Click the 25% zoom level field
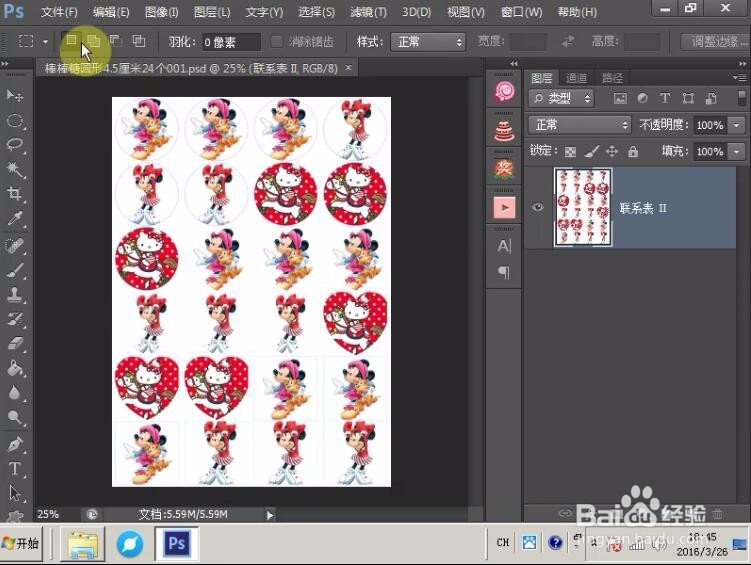The image size is (751, 565). [50, 515]
